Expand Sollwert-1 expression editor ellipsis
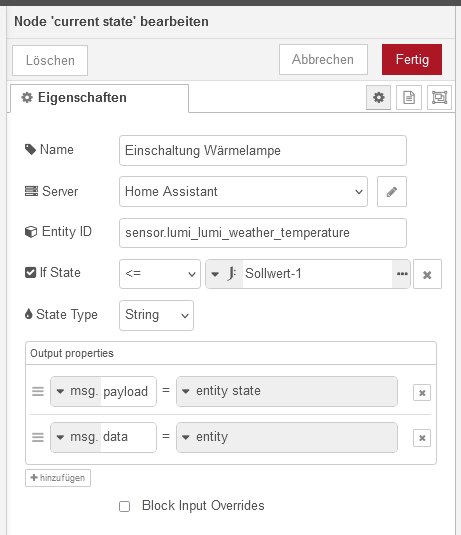This screenshot has height=535, width=461. pos(402,274)
